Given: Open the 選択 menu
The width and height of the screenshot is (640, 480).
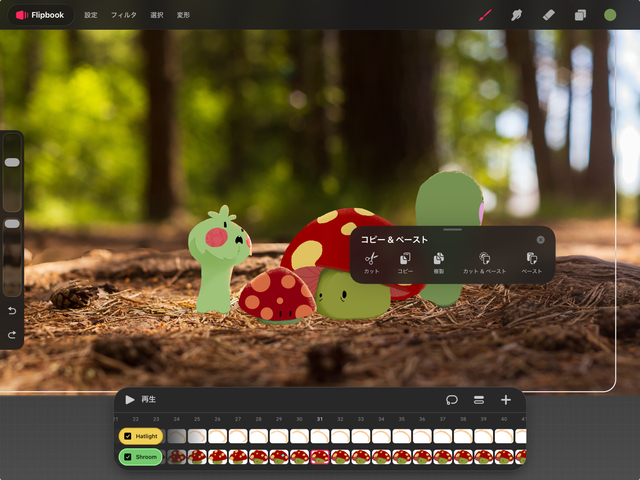Looking at the screenshot, I should pyautogui.click(x=157, y=15).
